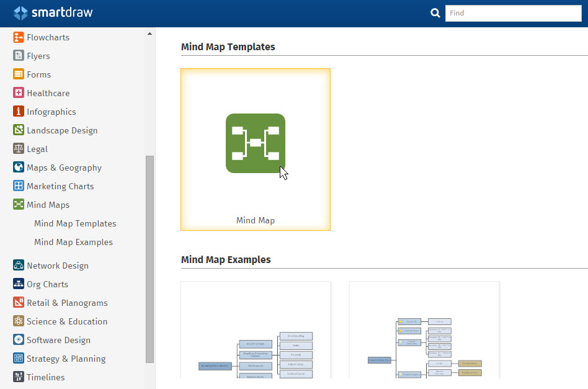Select Mind Map Templates subcategory
Screen dimensions: 588x389
pyautogui.click(x=76, y=223)
